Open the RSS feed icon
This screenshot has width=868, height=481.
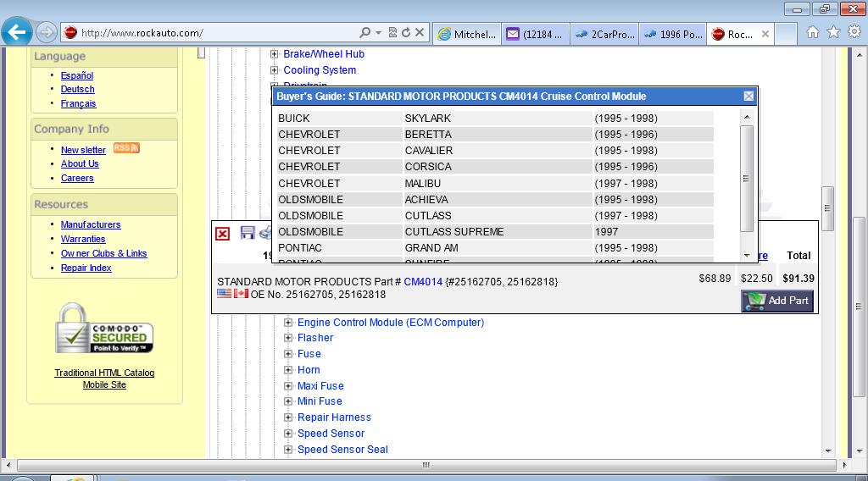click(126, 148)
